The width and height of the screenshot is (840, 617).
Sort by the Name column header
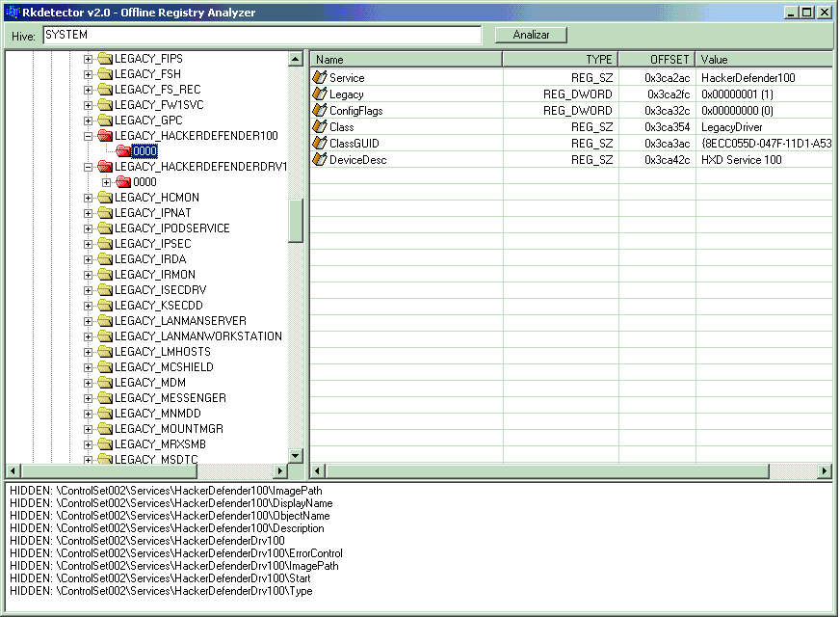click(x=406, y=60)
